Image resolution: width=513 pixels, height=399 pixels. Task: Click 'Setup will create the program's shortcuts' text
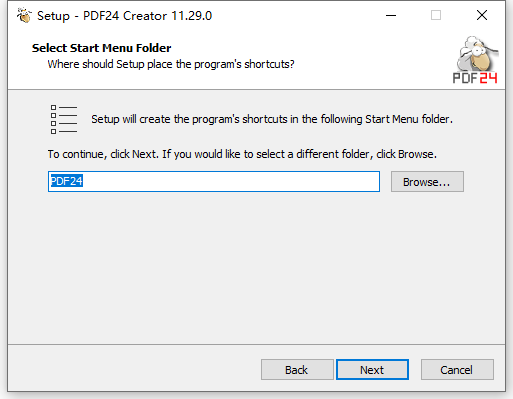coord(272,119)
